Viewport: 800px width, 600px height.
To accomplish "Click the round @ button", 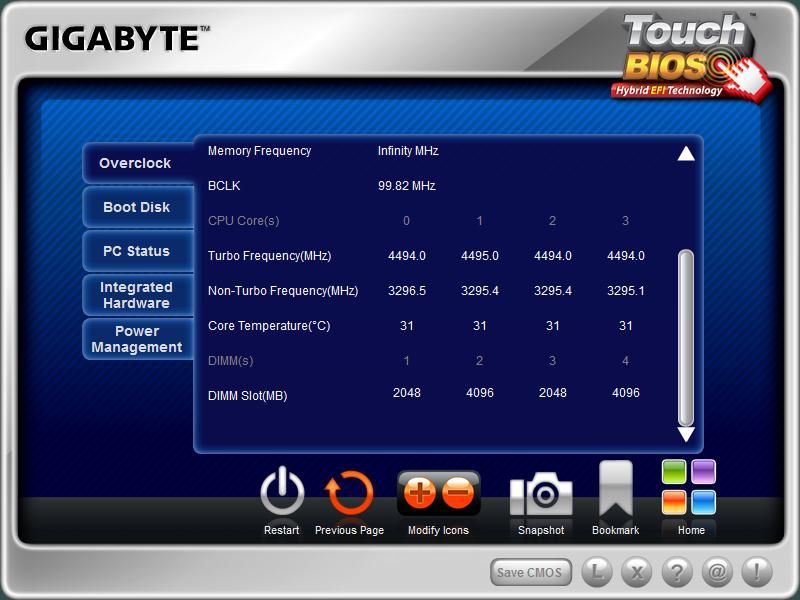I will 717,572.
